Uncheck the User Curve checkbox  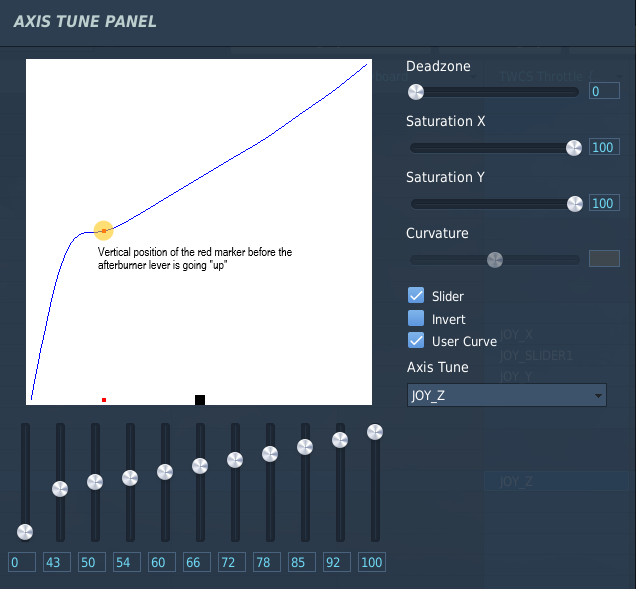pyautogui.click(x=416, y=341)
